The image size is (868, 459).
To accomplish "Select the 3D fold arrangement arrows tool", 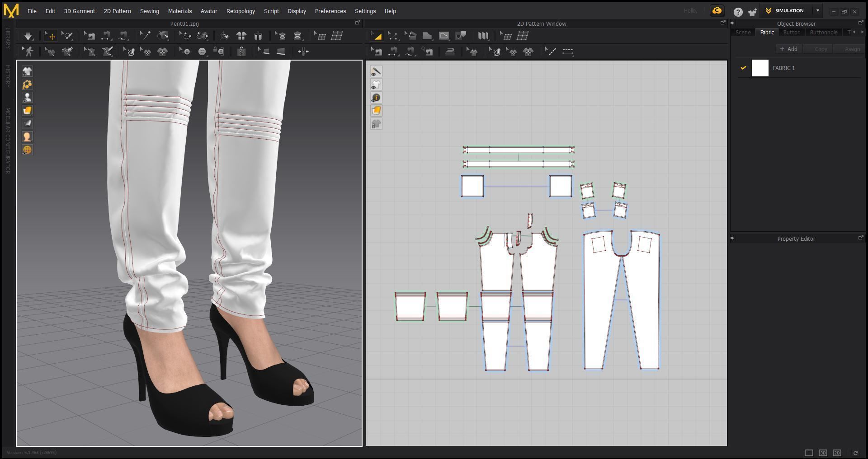I will click(x=303, y=52).
